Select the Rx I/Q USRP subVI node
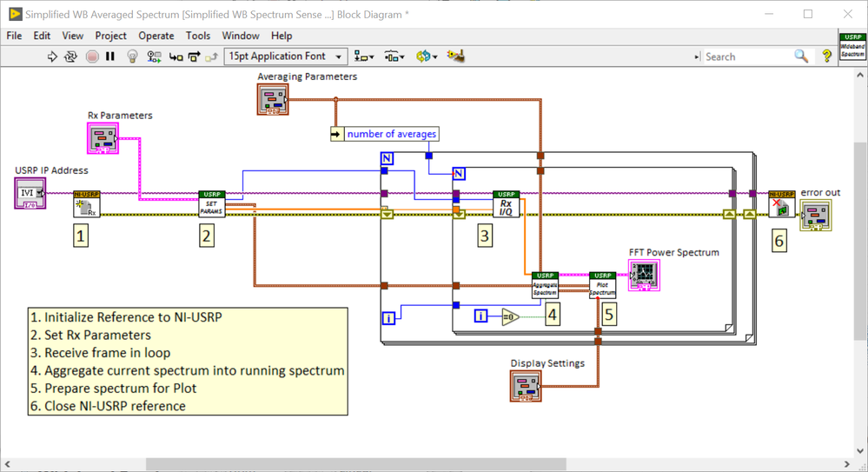The width and height of the screenshot is (868, 472). coord(506,204)
